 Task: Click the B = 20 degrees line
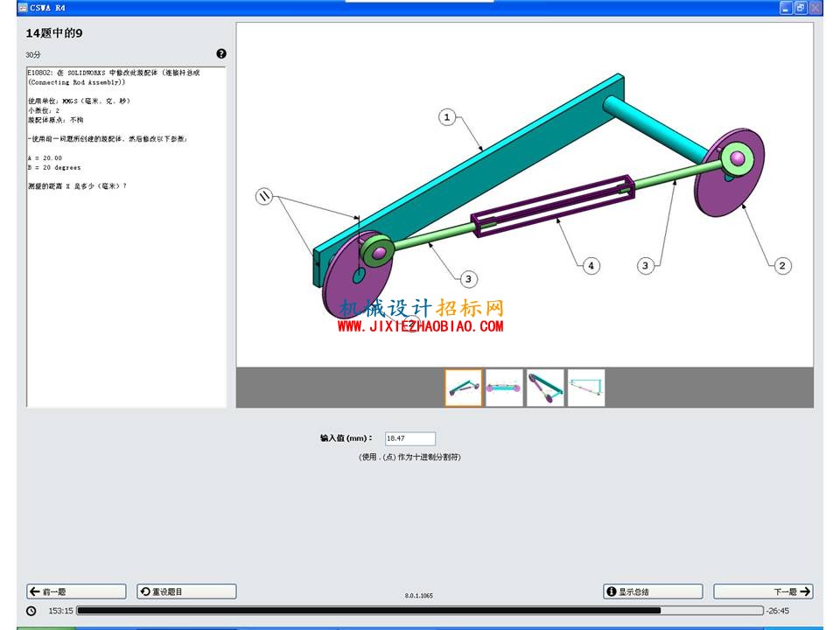tap(54, 168)
